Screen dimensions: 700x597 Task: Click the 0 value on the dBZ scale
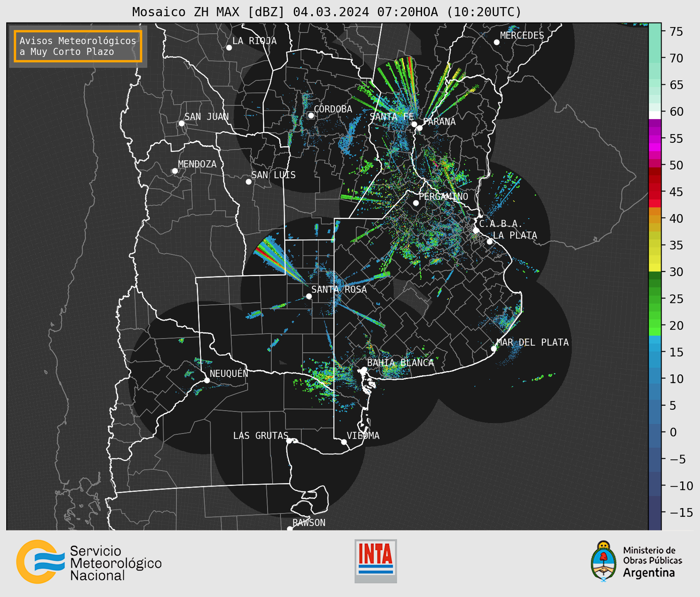pyautogui.click(x=673, y=432)
